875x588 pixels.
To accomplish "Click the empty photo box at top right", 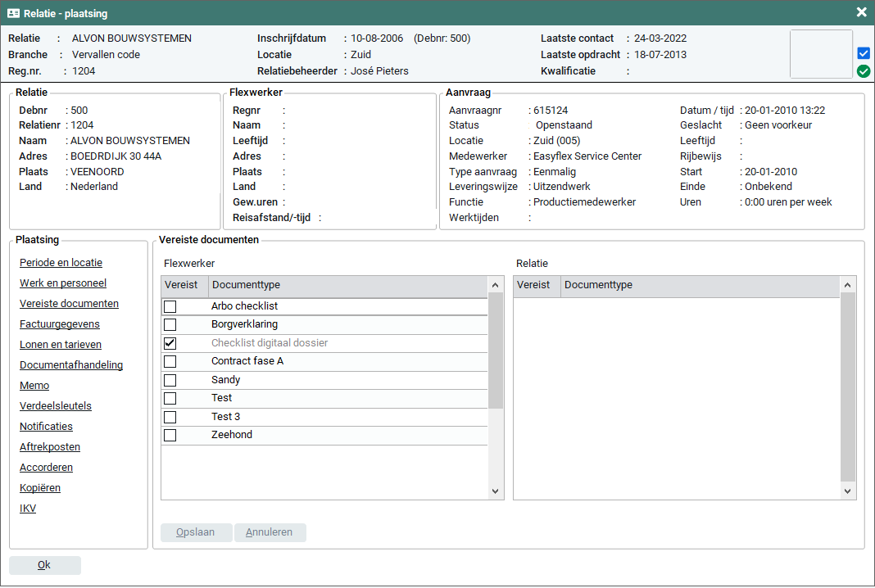I will point(820,54).
